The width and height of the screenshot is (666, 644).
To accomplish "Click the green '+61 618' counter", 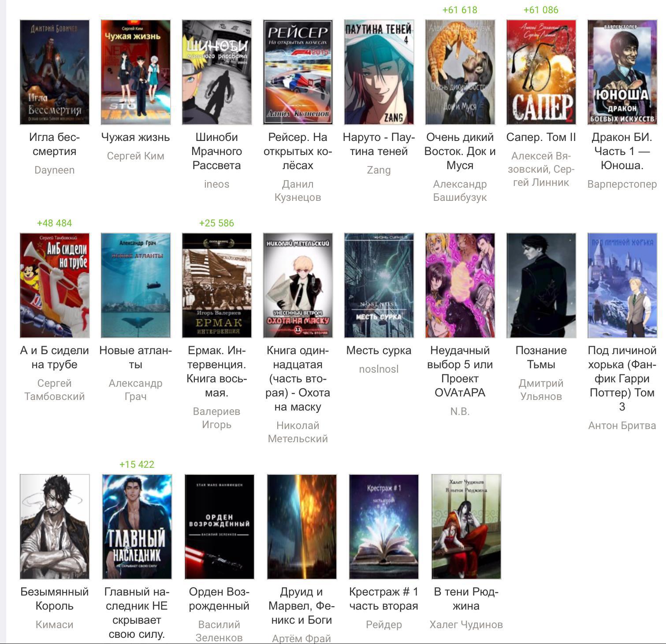I will pos(460,10).
